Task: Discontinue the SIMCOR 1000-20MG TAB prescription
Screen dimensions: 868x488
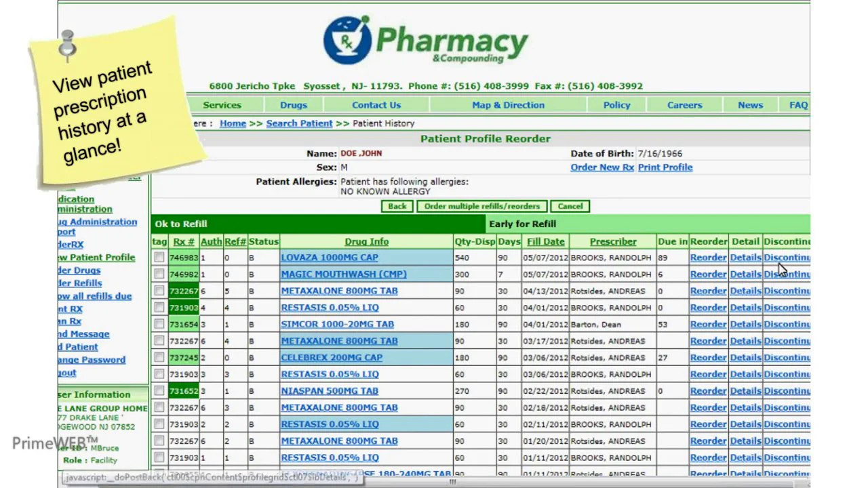Action: [787, 324]
